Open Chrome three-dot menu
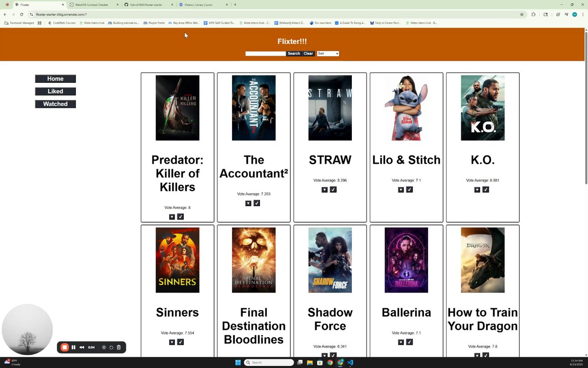 (x=582, y=14)
